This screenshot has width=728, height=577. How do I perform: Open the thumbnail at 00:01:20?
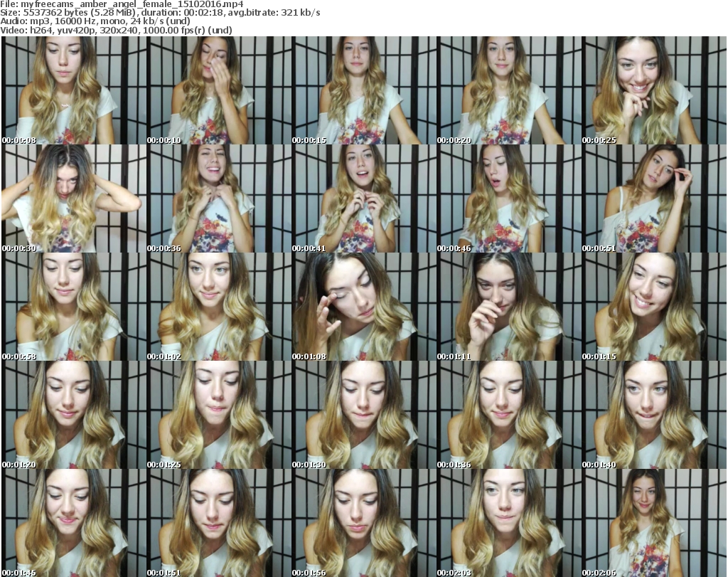coord(74,415)
